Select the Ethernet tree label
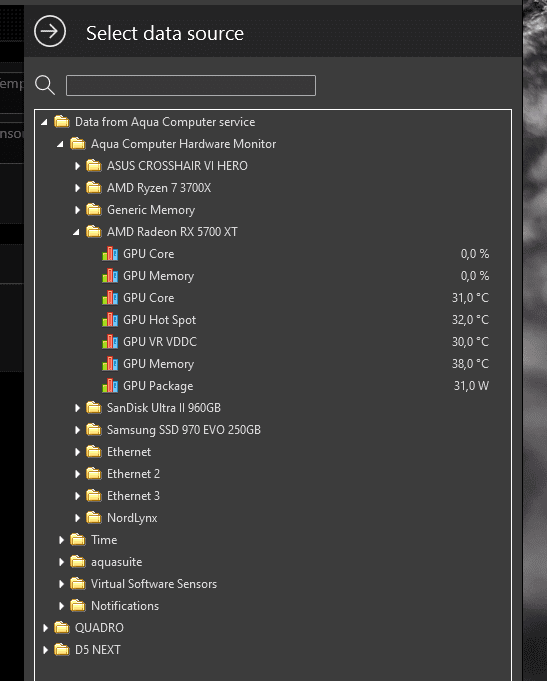Viewport: 547px width, 681px height. coord(129,452)
